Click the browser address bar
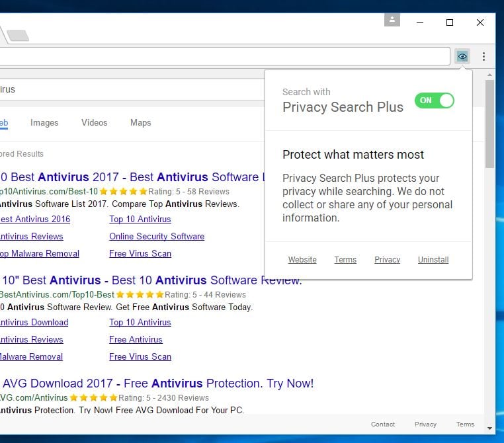Image resolution: width=504 pixels, height=443 pixels. (x=225, y=57)
